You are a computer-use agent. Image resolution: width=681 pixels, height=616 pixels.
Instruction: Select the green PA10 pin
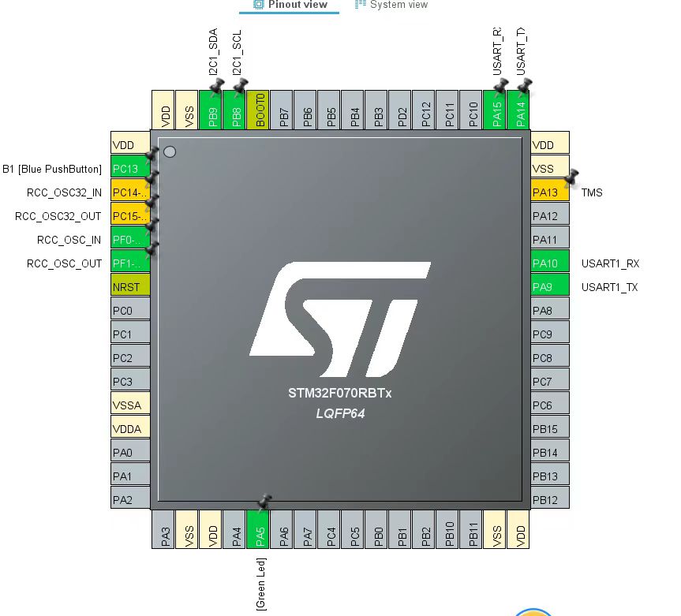coord(550,261)
